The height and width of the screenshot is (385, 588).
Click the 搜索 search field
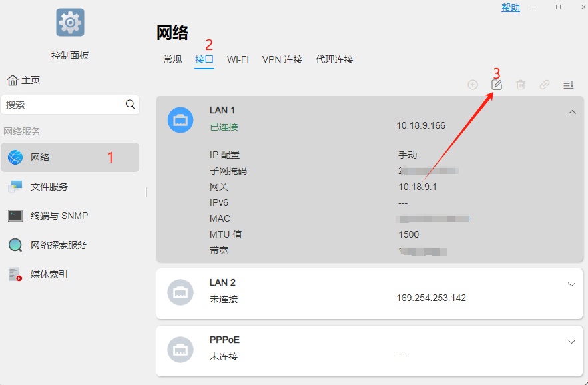click(70, 105)
